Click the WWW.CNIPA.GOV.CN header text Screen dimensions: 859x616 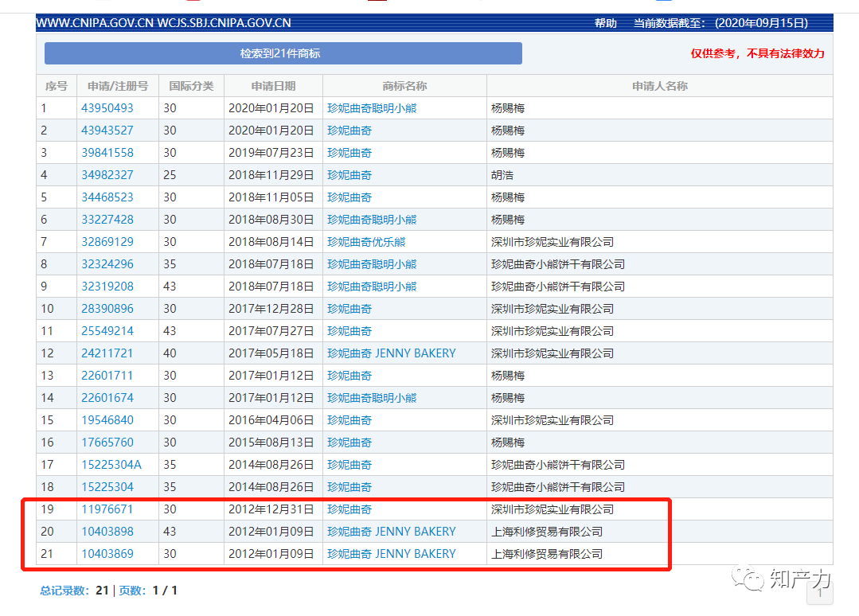95,23
